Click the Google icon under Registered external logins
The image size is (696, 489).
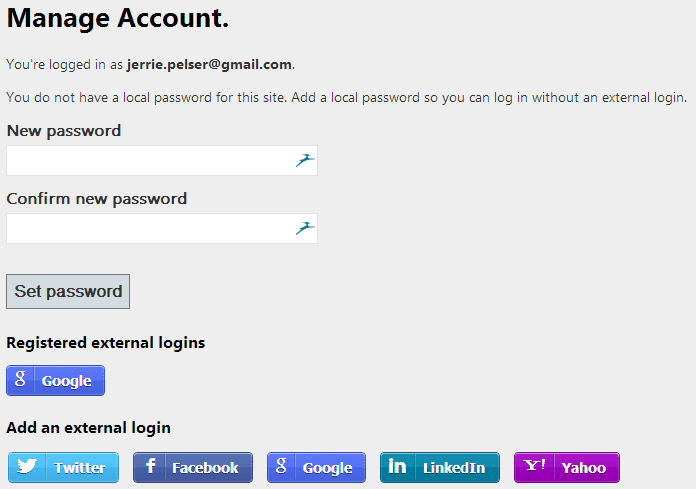[x=21, y=380]
